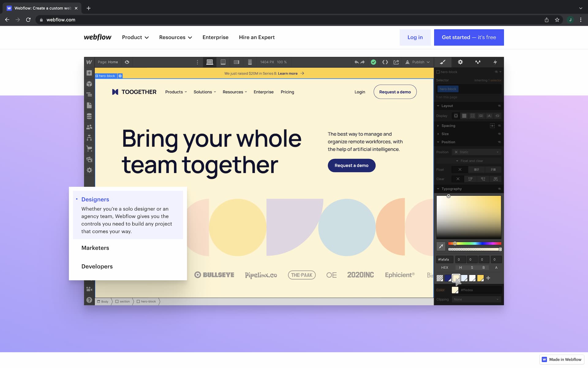588x368 pixels.
Task: Select the yellow color swatch
Action: pyautogui.click(x=481, y=278)
